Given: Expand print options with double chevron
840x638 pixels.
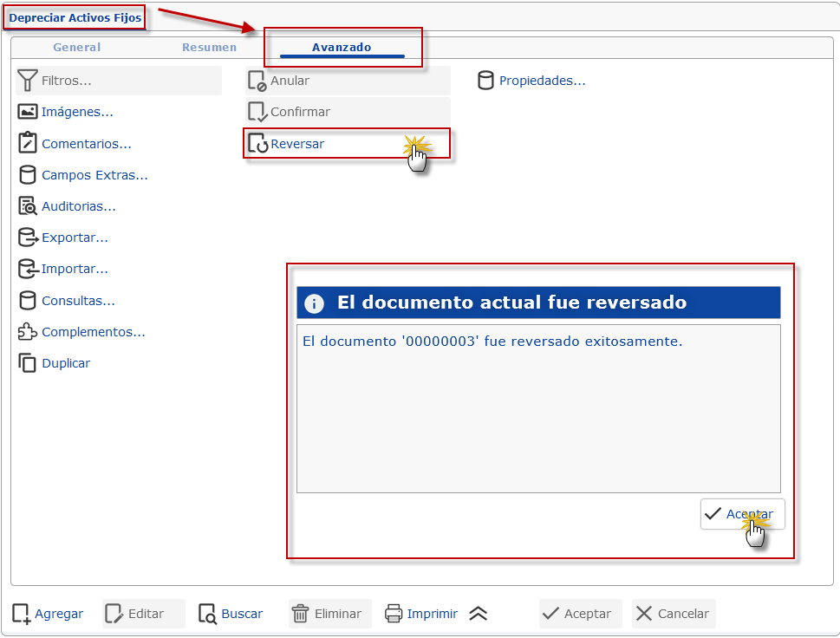Looking at the screenshot, I should tap(478, 614).
